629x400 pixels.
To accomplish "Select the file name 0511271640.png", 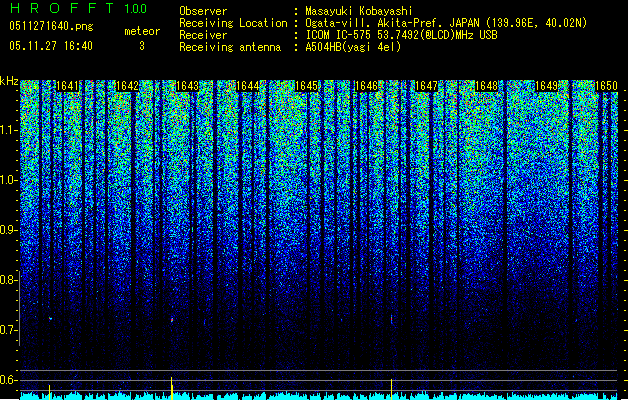I will (x=51, y=26).
